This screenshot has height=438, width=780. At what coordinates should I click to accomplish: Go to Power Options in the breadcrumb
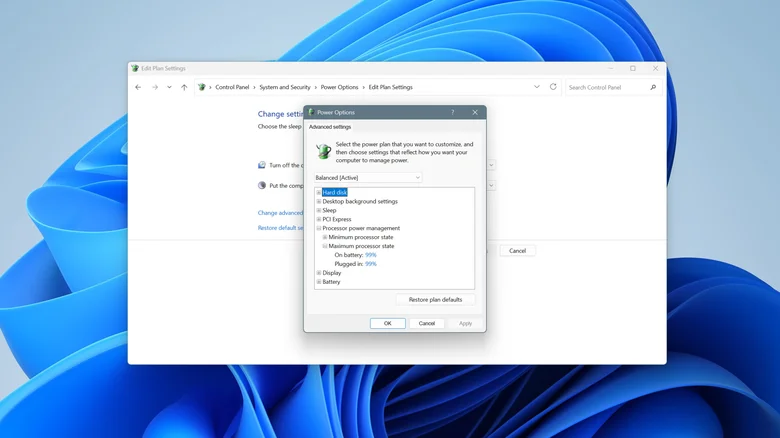pyautogui.click(x=339, y=87)
